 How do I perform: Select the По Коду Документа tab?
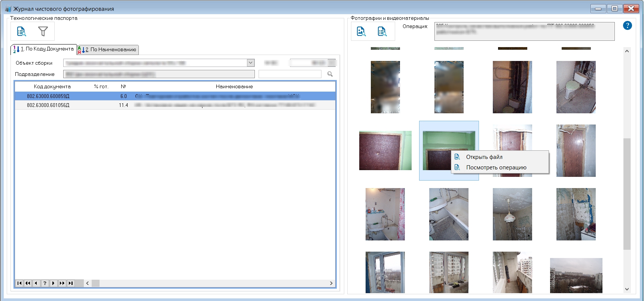click(44, 49)
